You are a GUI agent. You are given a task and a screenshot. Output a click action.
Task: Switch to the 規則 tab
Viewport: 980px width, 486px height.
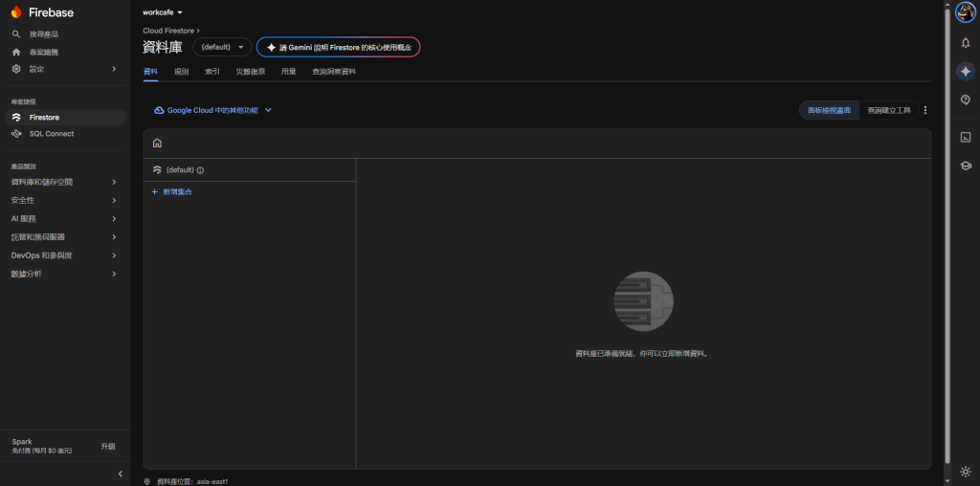click(x=181, y=72)
